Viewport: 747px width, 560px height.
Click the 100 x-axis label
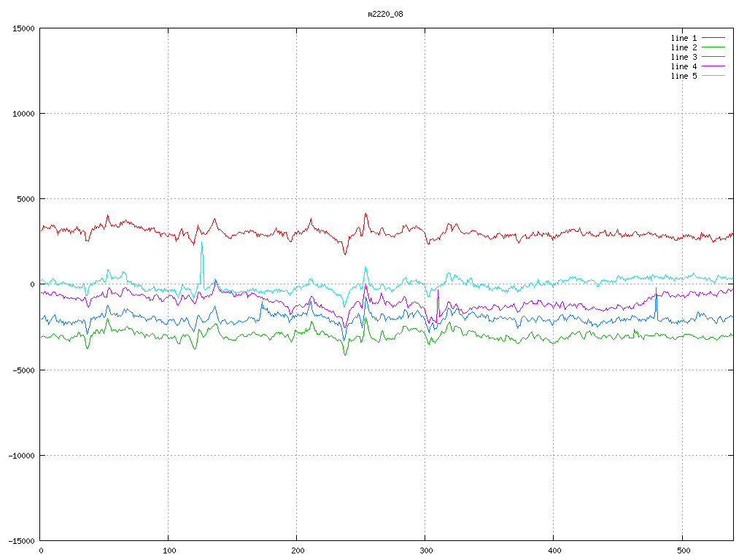169,551
